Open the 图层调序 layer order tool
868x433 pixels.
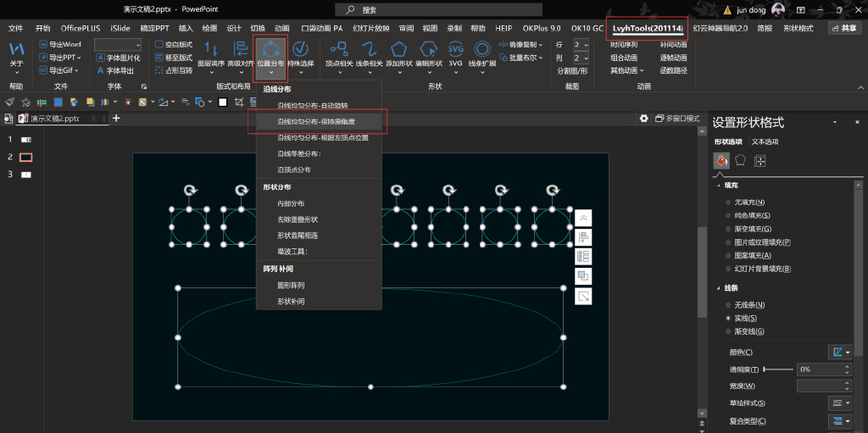tap(211, 56)
